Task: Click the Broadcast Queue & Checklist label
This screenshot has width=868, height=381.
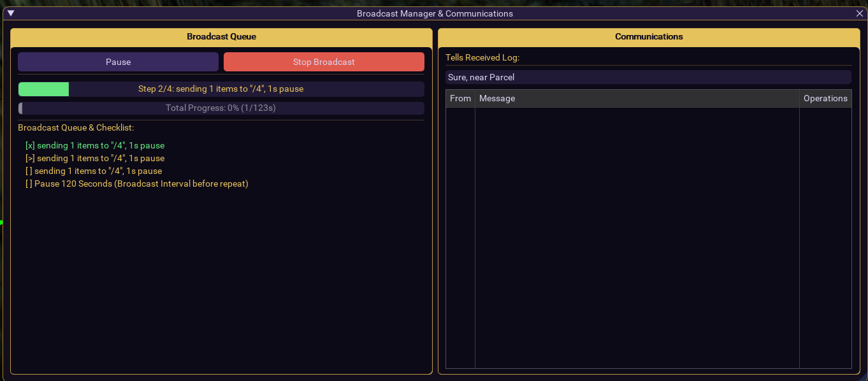Action: [76, 128]
